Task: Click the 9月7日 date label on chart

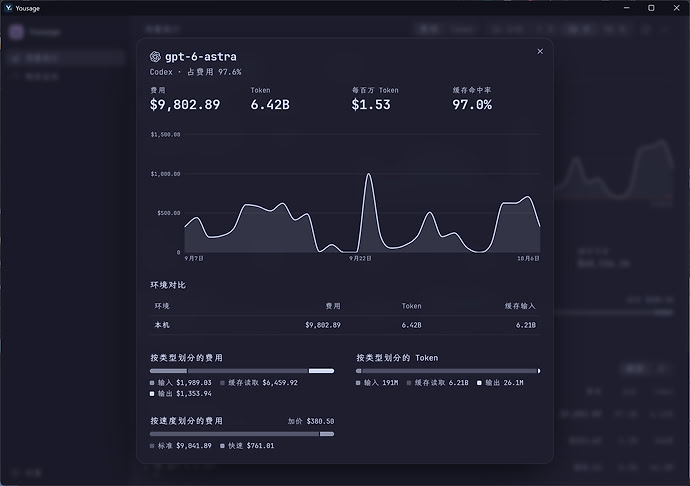Action: 194,258
